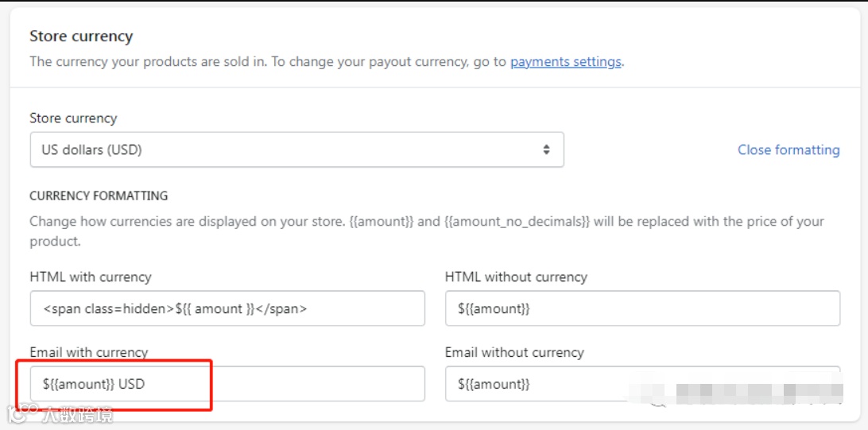Focus the HTML without currency input field
The image size is (868, 430).
(642, 308)
